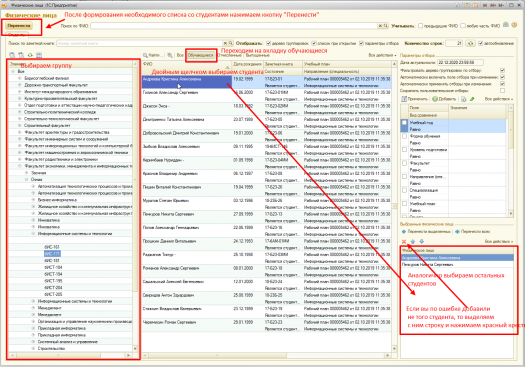Image resolution: width=525 pixels, height=367 pixels.
Task: Select student Черемисин Роман Сергеевич row
Action: (x=266, y=325)
